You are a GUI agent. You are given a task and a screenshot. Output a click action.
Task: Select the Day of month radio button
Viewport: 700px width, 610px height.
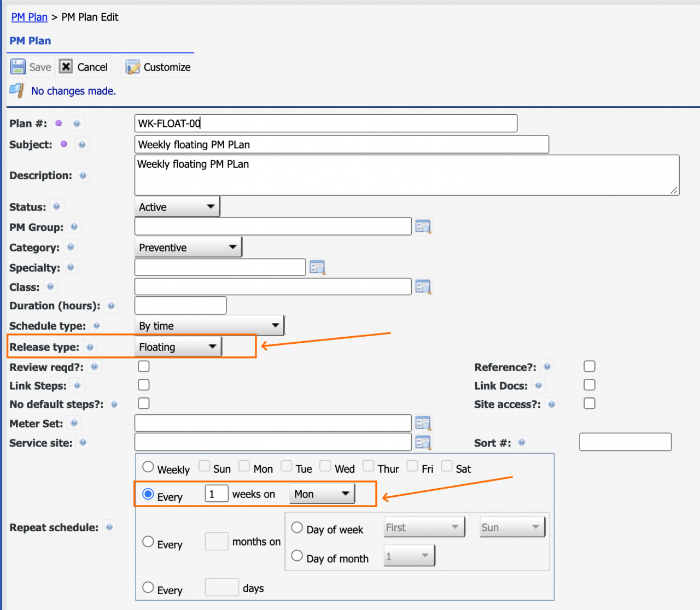pyautogui.click(x=297, y=556)
